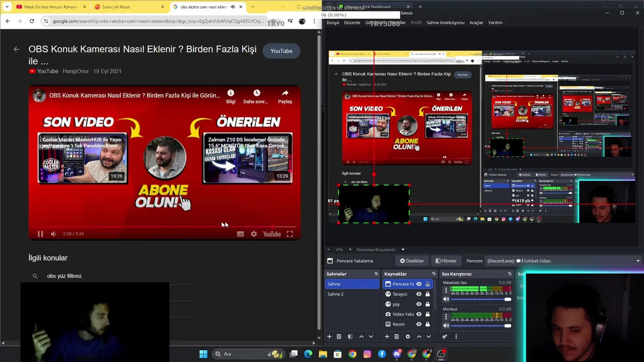Screen dimensions: 644x362
Task: Open the Dosya menu in OBS
Action: pos(333,23)
